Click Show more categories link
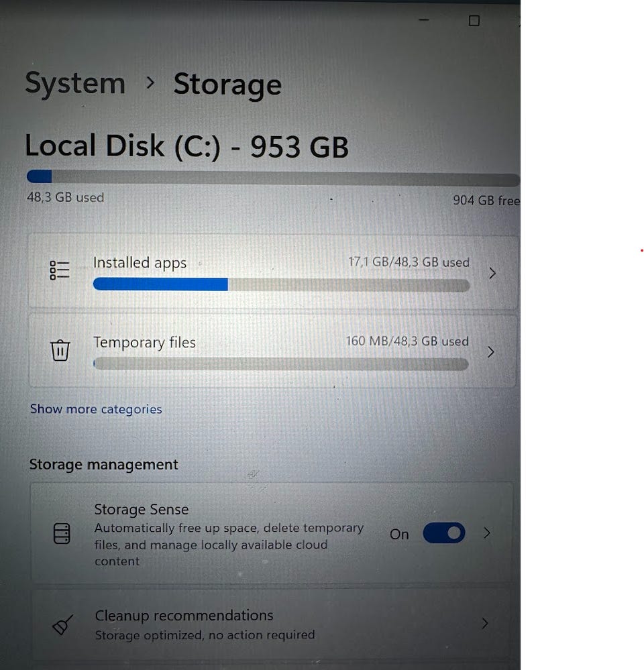Image resolution: width=644 pixels, height=670 pixels. click(x=96, y=409)
